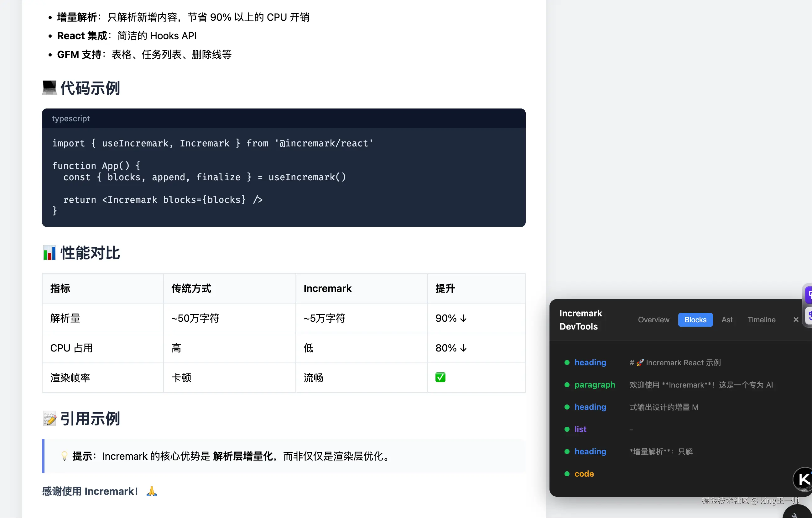Open the Timeline tab

pyautogui.click(x=762, y=320)
